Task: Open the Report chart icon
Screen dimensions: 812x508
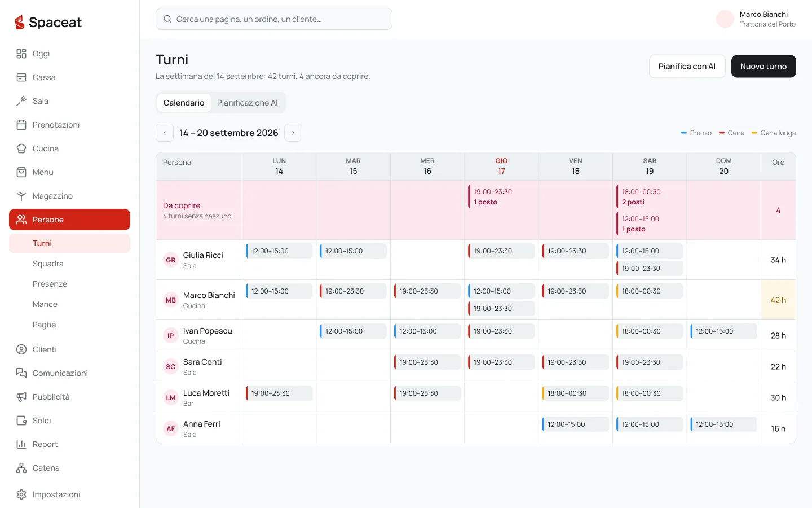Action: 21,444
